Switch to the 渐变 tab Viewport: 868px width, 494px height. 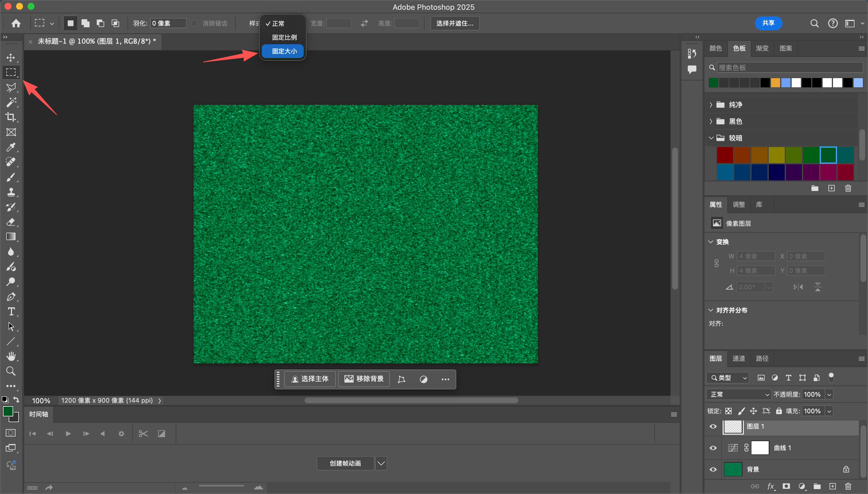point(762,48)
